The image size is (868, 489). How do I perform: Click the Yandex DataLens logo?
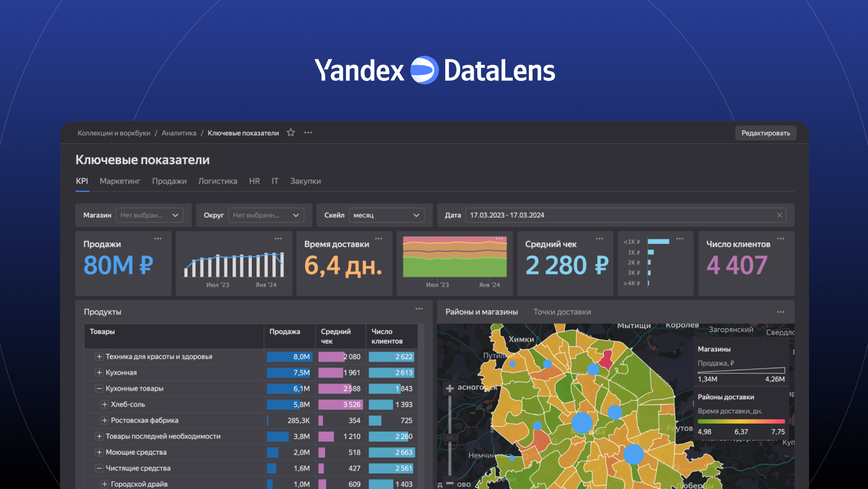[x=434, y=69]
